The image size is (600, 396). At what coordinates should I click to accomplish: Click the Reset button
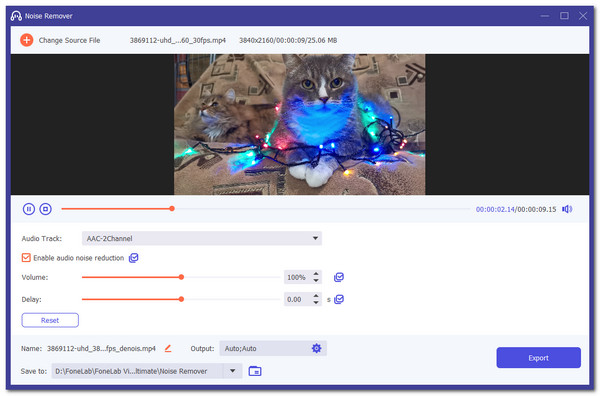pos(50,320)
